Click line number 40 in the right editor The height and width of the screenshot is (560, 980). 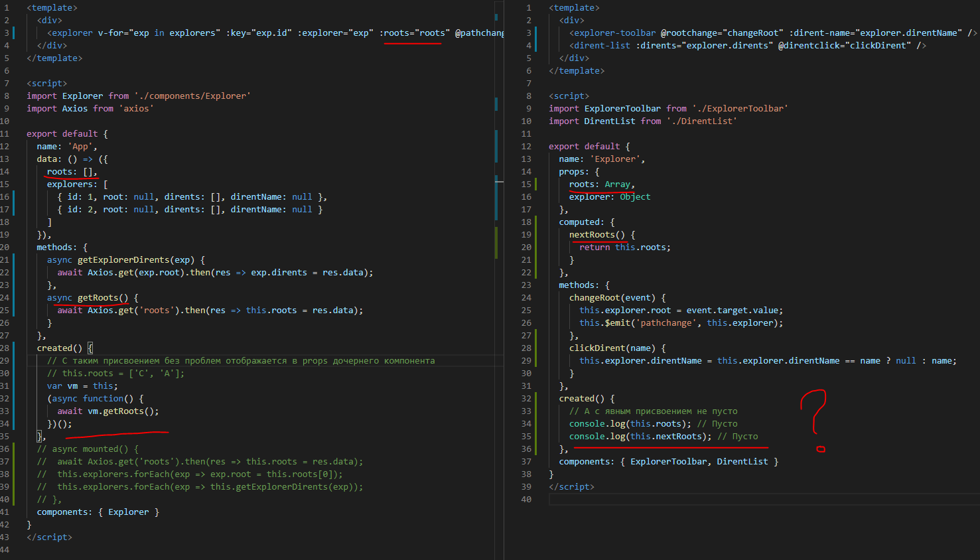pyautogui.click(x=526, y=499)
